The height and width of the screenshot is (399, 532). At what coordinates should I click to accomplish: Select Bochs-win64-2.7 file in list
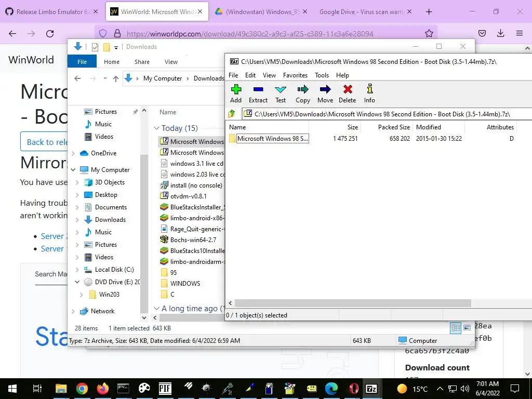point(193,240)
